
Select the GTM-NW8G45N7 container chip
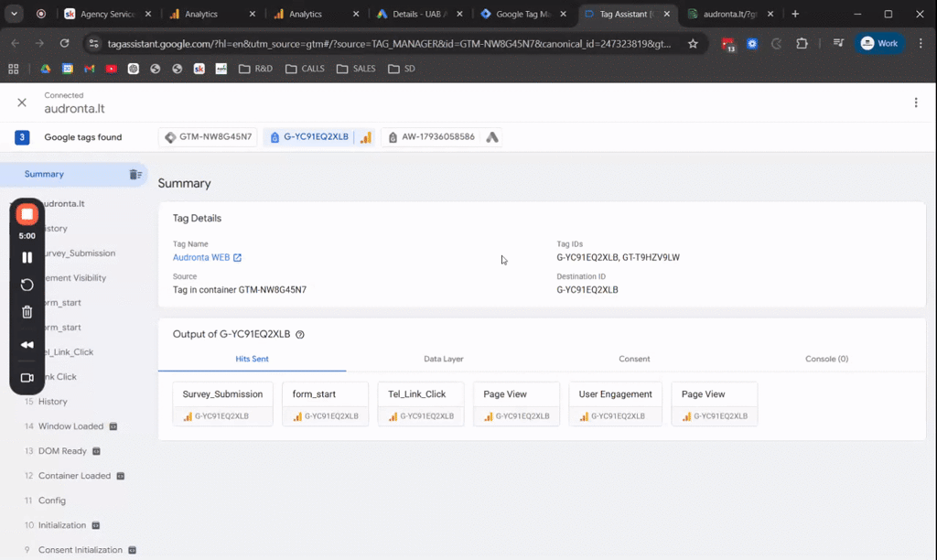[208, 137]
